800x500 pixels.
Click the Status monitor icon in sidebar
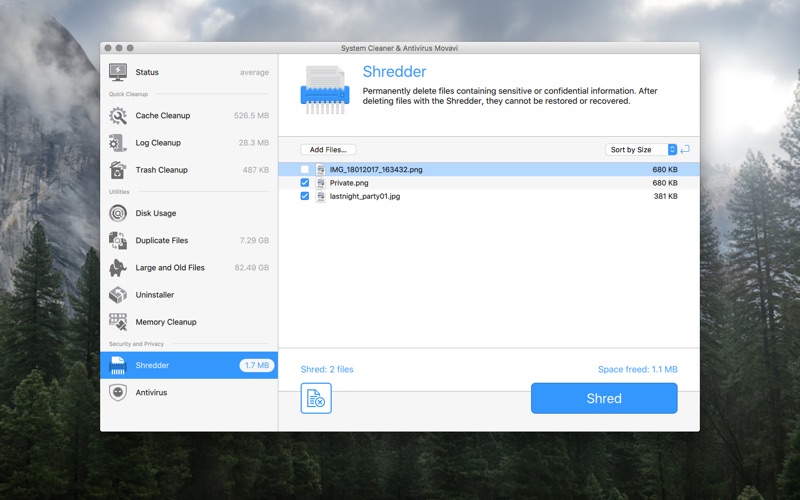coord(118,72)
